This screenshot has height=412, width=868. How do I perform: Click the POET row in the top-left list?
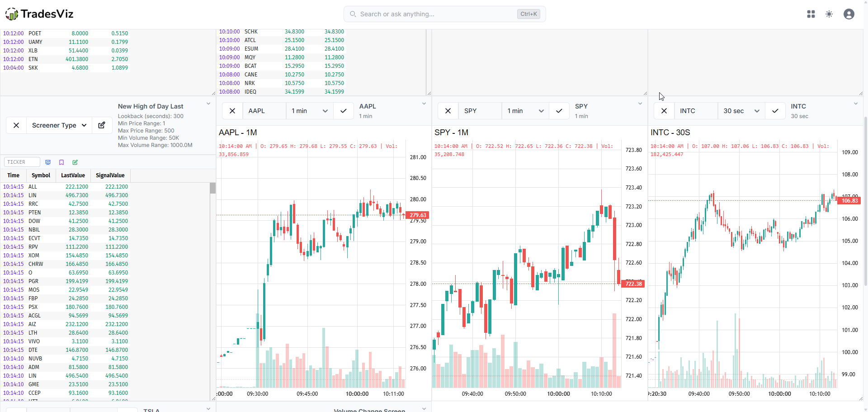click(x=66, y=33)
